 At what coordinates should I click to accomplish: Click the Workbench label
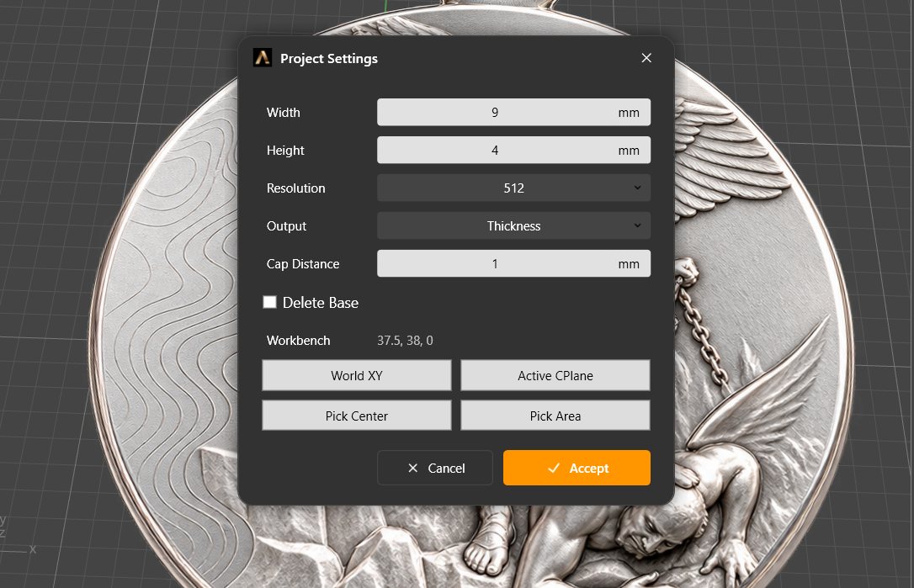(299, 341)
